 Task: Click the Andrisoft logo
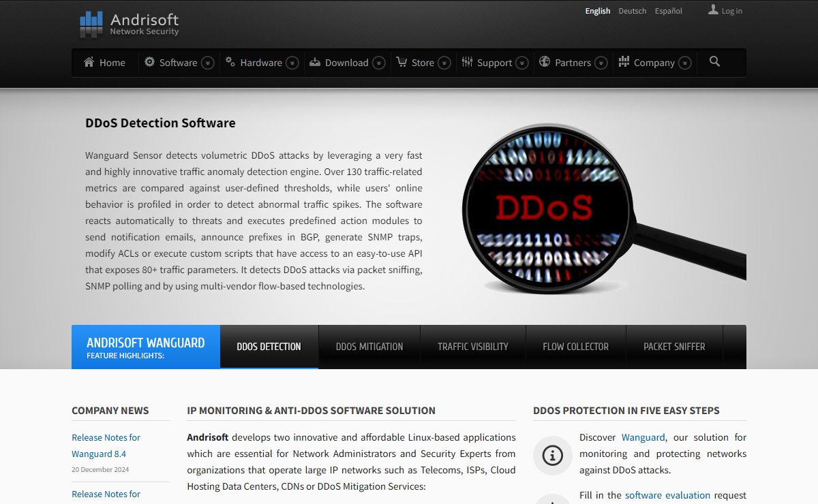pyautogui.click(x=130, y=24)
